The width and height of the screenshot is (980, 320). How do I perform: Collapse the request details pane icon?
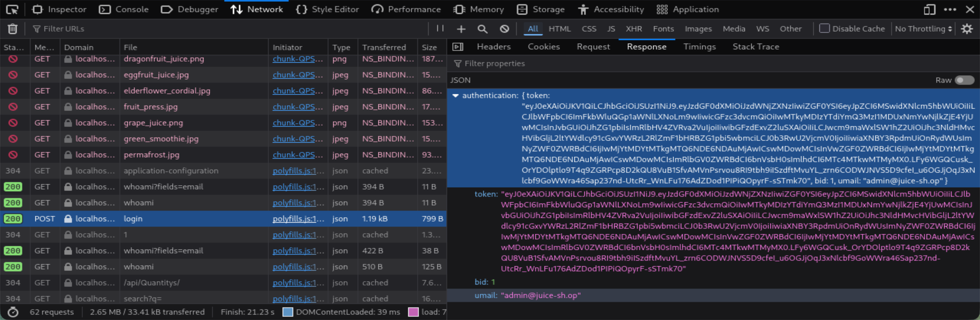[x=458, y=47]
